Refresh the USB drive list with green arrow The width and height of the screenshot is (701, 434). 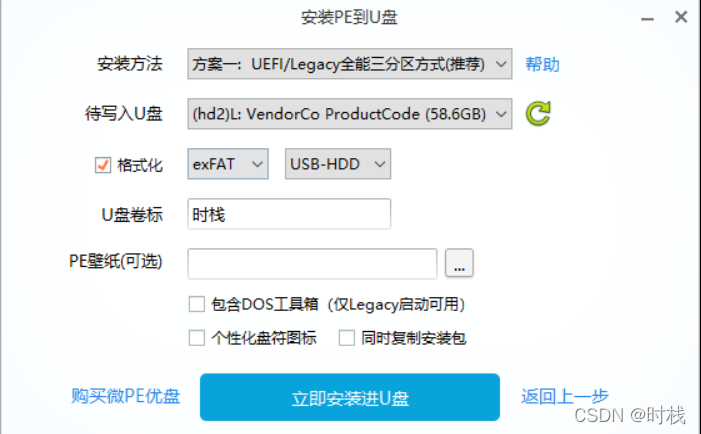click(x=538, y=114)
